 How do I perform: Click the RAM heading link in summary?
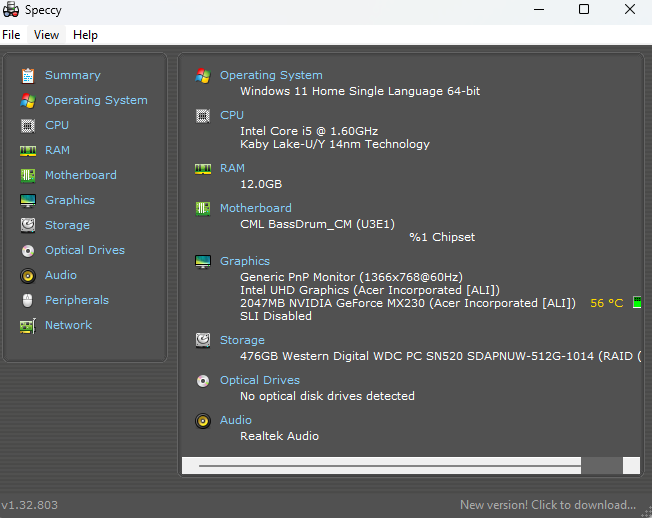(232, 168)
